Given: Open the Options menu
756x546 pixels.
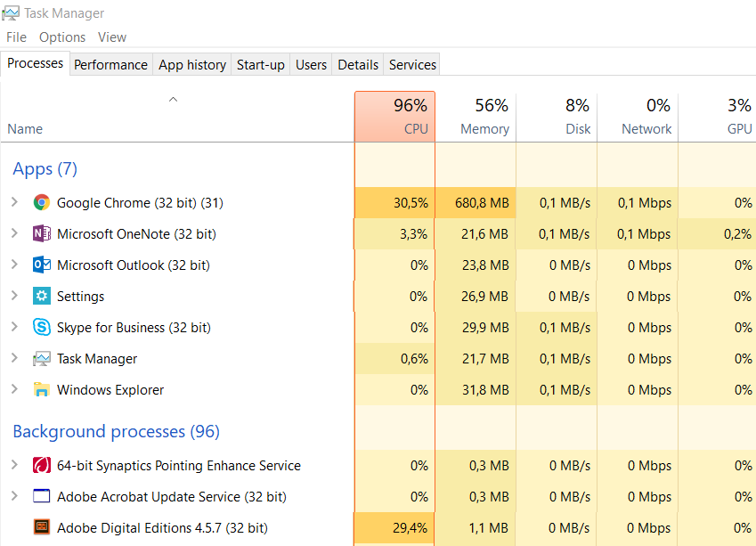Looking at the screenshot, I should [62, 37].
